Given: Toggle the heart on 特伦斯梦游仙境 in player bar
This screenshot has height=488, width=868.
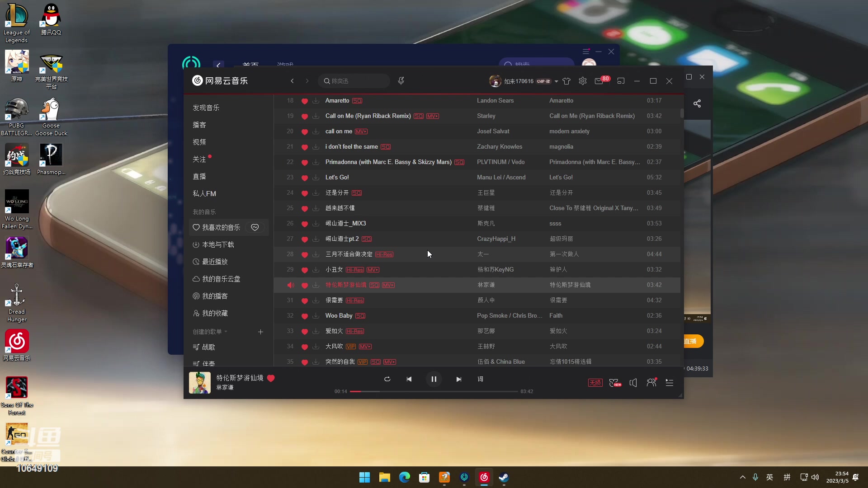Looking at the screenshot, I should pos(270,378).
